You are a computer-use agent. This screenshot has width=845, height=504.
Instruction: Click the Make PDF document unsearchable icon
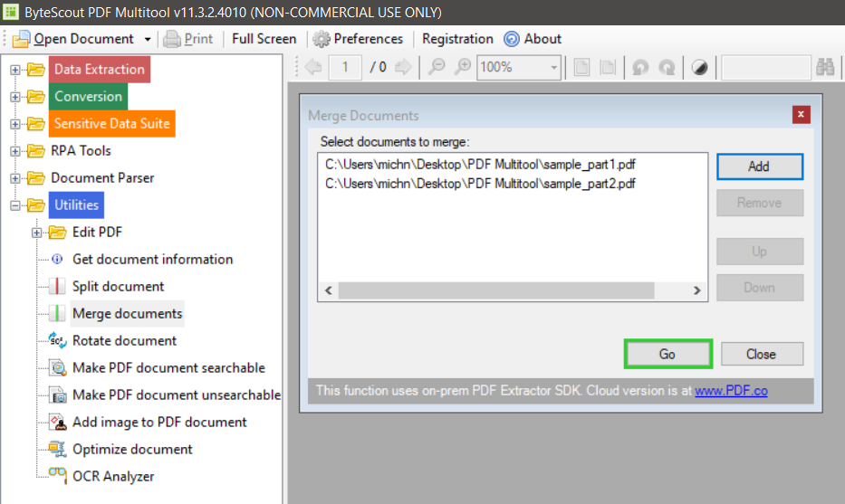[57, 395]
